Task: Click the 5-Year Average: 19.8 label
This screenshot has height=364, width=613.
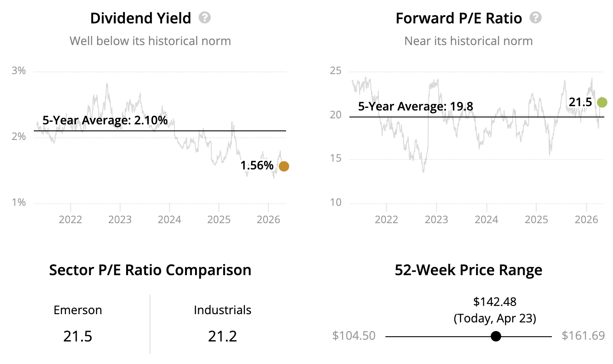Action: [x=415, y=106]
